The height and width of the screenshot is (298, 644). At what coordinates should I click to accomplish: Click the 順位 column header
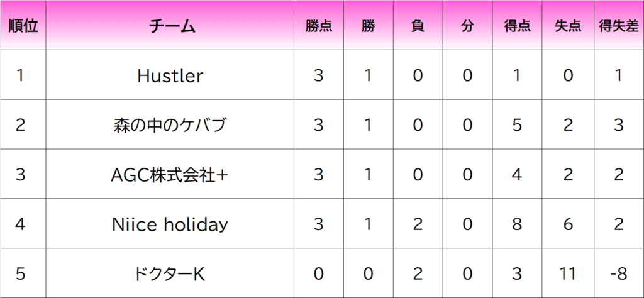pos(23,26)
